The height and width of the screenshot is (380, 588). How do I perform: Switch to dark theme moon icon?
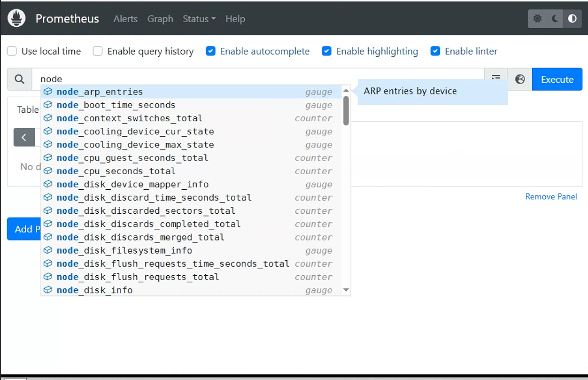(x=555, y=19)
